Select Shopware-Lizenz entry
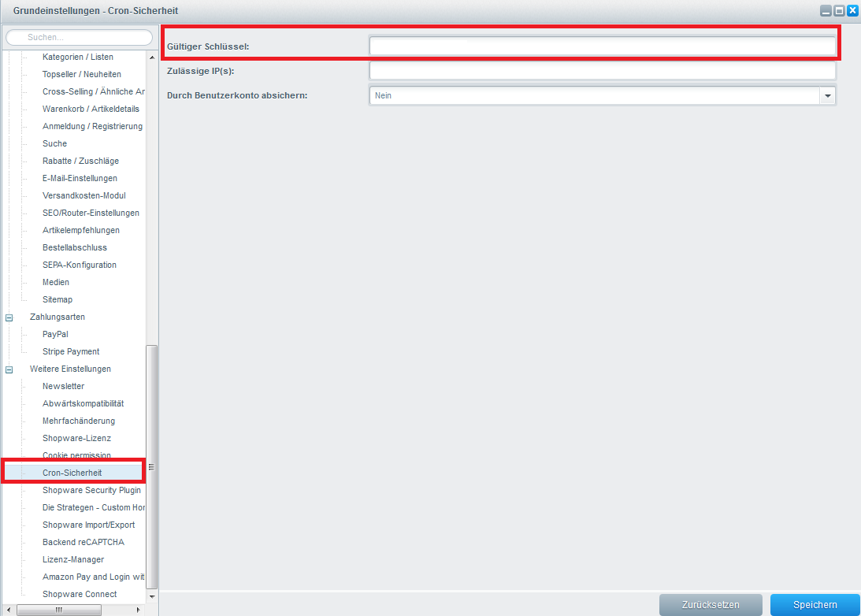Screen dimensions: 861x616 pos(76,438)
